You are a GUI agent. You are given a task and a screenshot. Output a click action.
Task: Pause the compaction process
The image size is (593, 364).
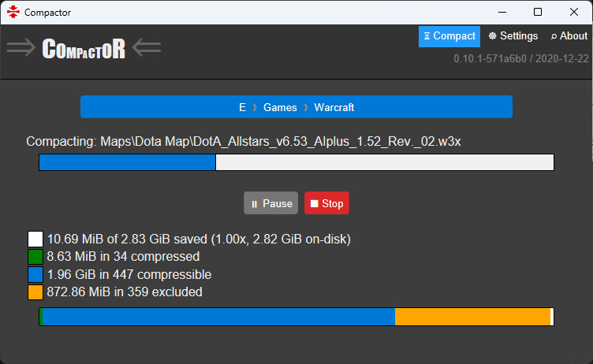pyautogui.click(x=270, y=203)
